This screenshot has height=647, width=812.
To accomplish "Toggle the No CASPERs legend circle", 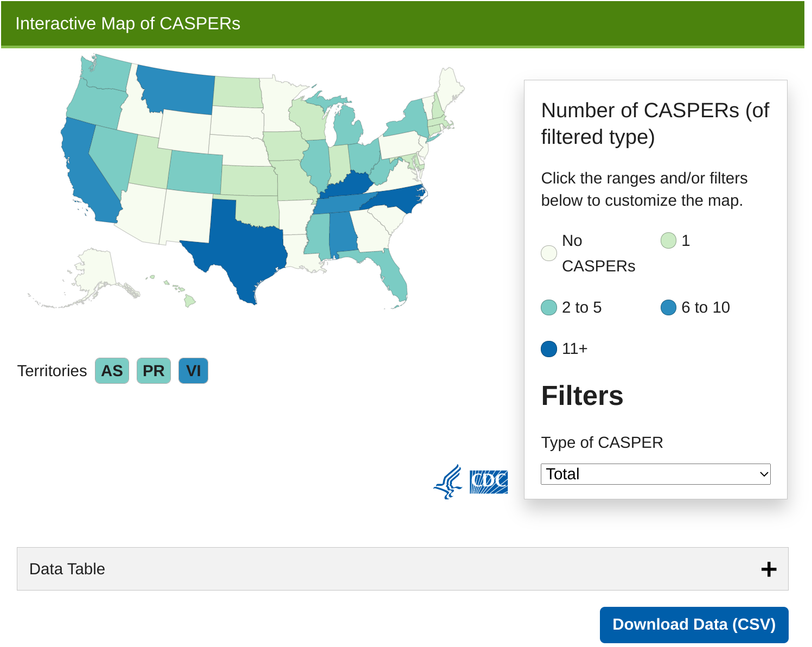I will click(548, 253).
